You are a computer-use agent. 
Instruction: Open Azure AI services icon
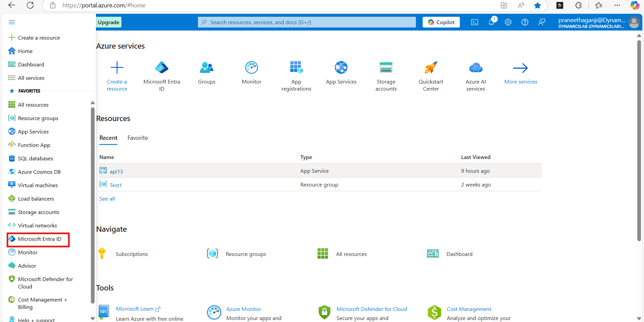[x=476, y=68]
